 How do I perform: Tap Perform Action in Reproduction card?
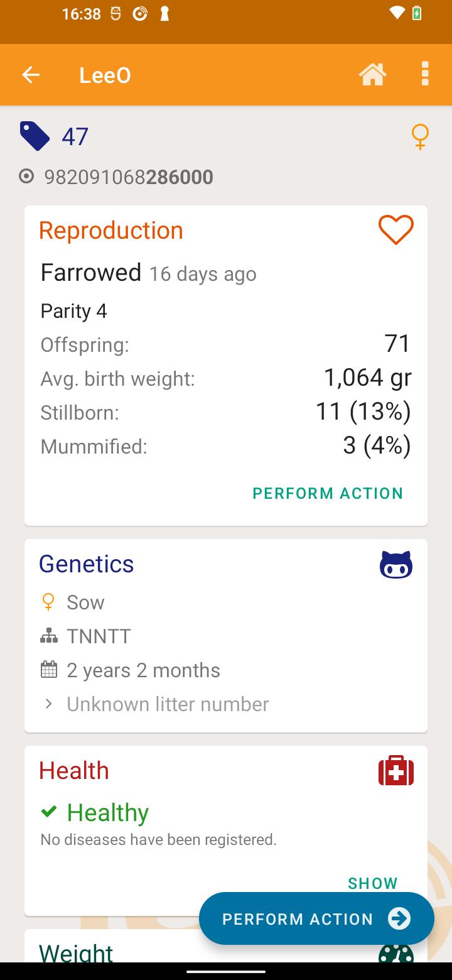328,493
